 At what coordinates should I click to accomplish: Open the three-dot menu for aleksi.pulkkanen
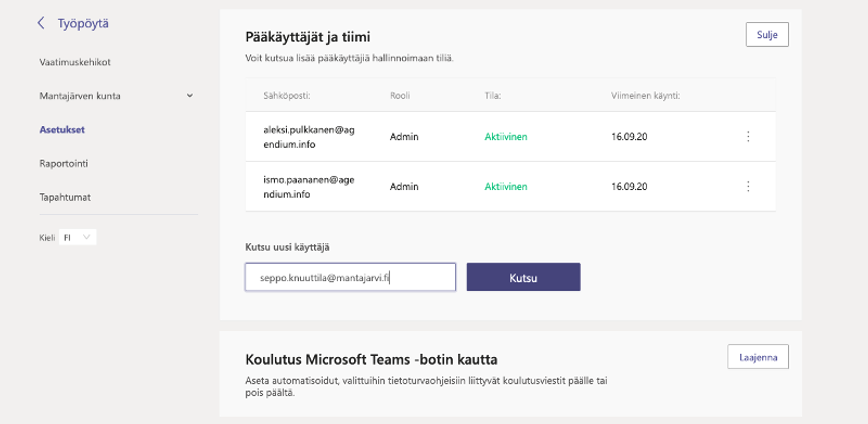[x=748, y=136]
